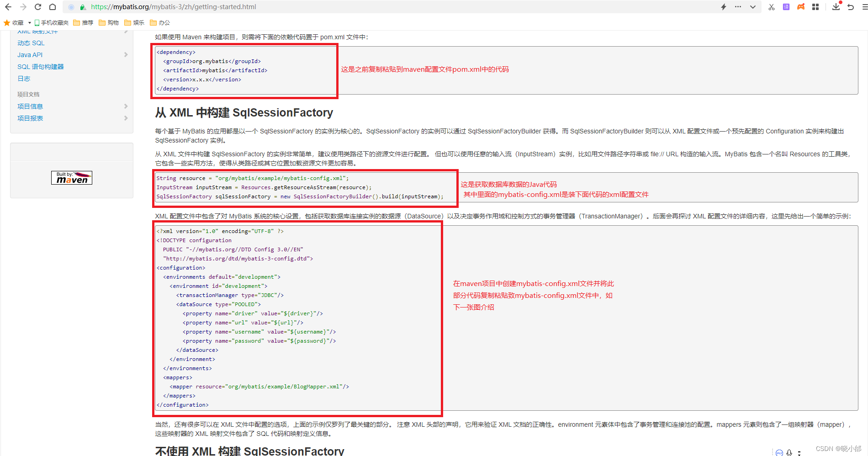Expand the 项目信息 chevron

[x=126, y=106]
